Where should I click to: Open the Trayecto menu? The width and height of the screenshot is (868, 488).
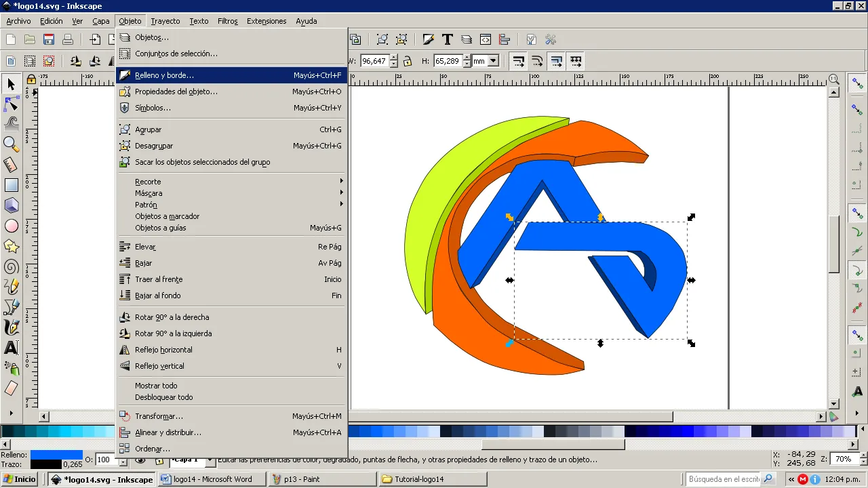click(165, 21)
